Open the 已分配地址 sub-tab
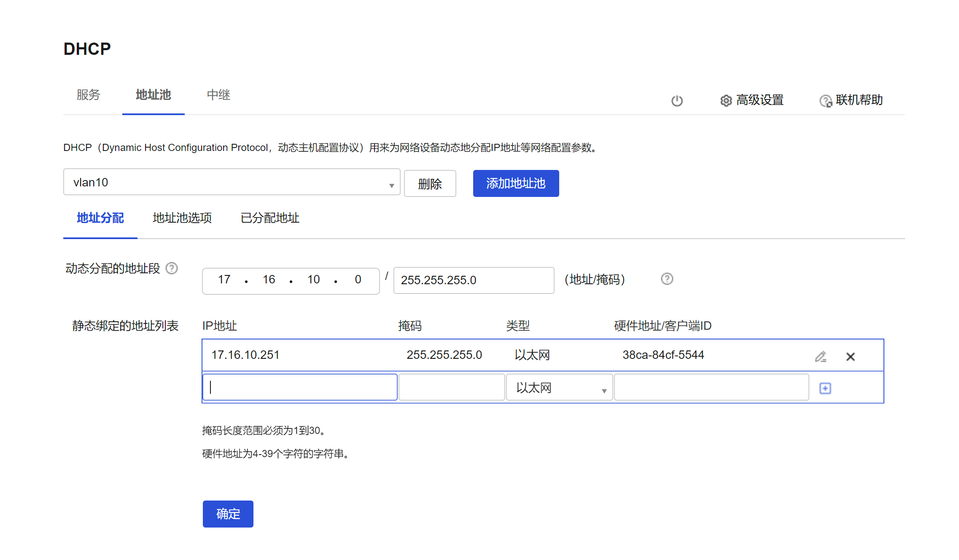Viewport: 959px width, 560px height. [269, 218]
